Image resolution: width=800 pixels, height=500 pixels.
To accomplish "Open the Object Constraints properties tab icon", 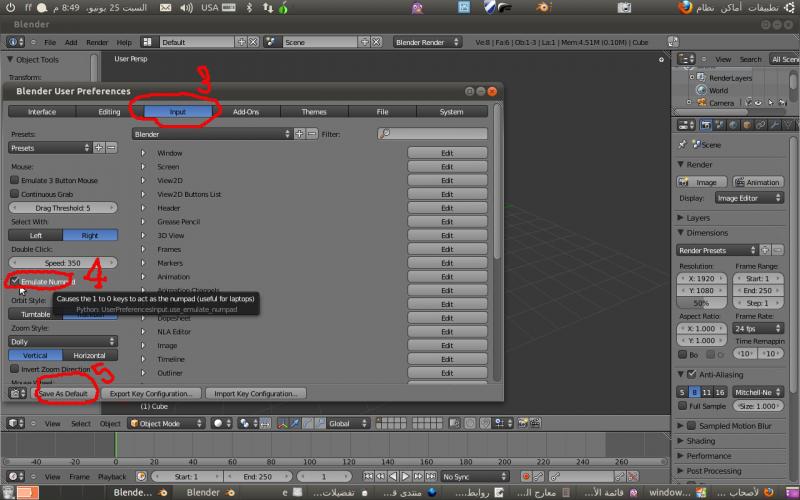I will (761, 125).
